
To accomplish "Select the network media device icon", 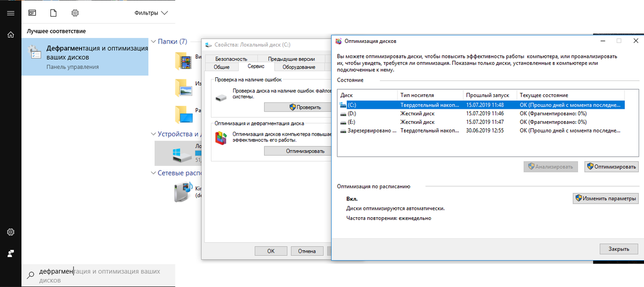I will (183, 192).
